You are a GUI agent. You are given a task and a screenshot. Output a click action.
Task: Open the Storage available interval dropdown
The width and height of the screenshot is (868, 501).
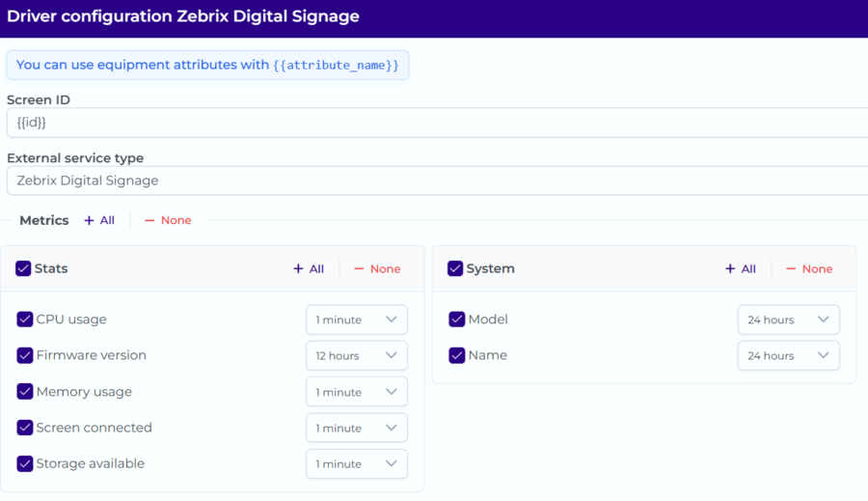(357, 463)
